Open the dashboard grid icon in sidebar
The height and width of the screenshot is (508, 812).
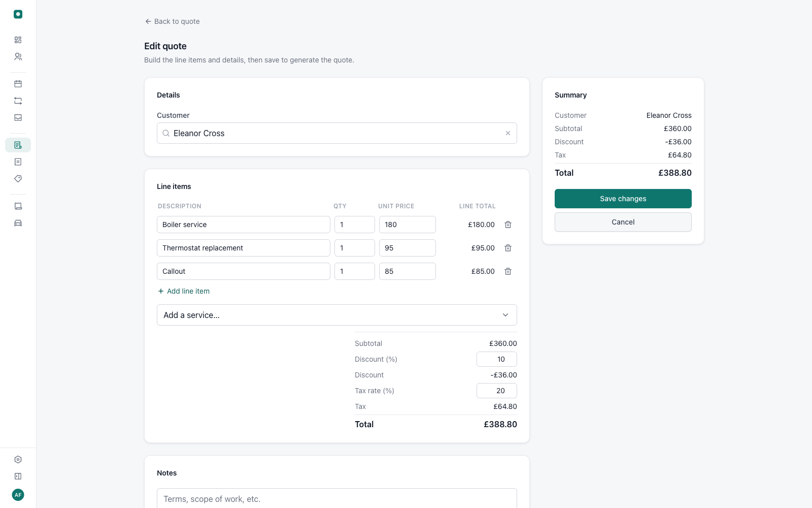click(18, 40)
